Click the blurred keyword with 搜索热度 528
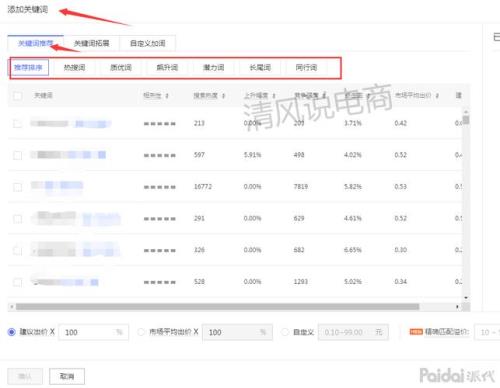500x388 pixels. coord(65,281)
